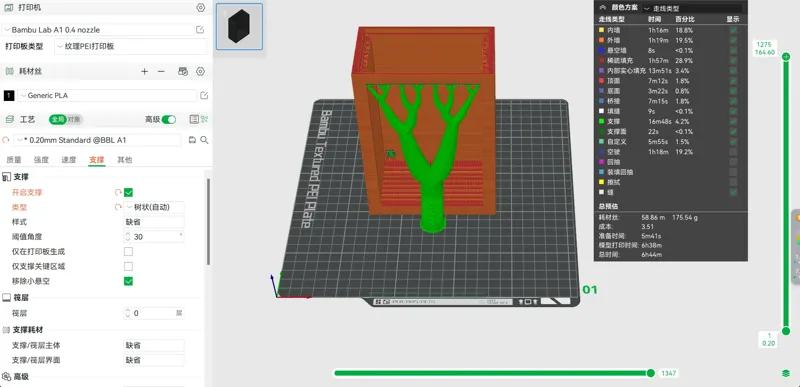Click the 阈值角度 value field showing 30
The height and width of the screenshot is (387, 800).
[154, 237]
